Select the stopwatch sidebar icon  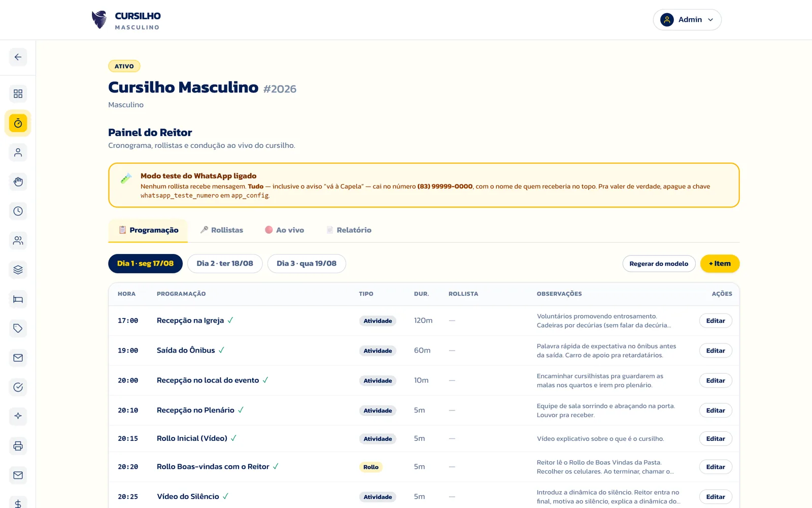[18, 123]
